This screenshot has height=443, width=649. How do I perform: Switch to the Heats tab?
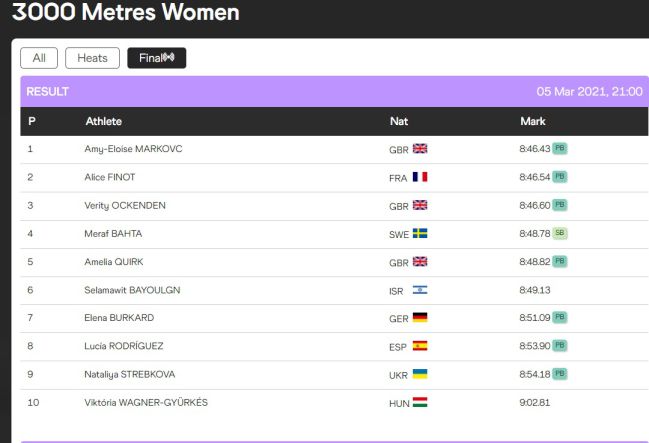92,58
